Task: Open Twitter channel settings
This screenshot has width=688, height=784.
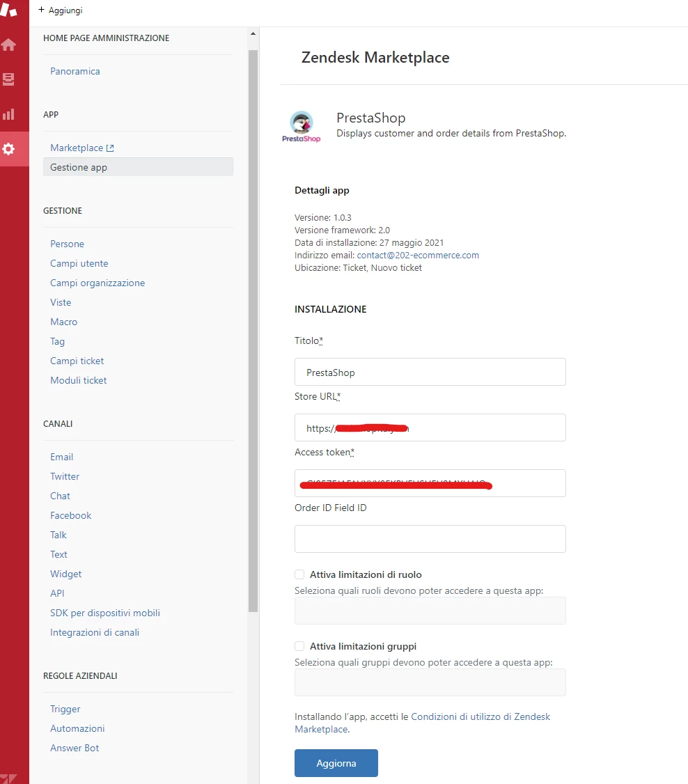Action: click(x=65, y=476)
